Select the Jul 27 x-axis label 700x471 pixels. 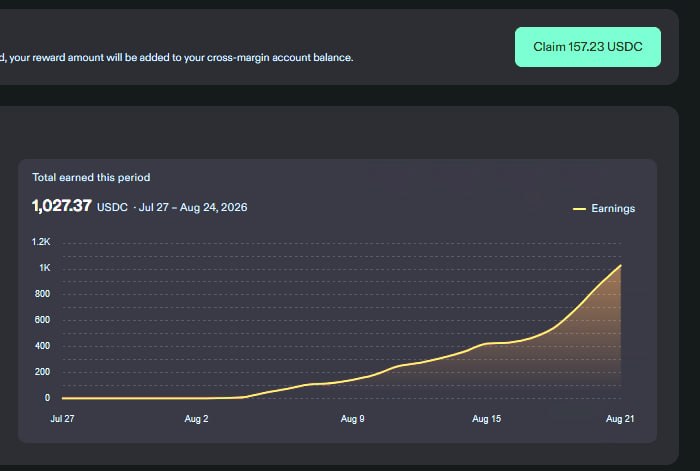pyautogui.click(x=62, y=419)
